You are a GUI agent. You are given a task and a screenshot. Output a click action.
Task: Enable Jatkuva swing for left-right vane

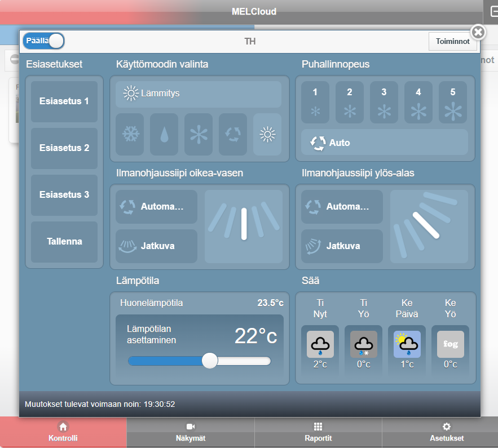[156, 246]
